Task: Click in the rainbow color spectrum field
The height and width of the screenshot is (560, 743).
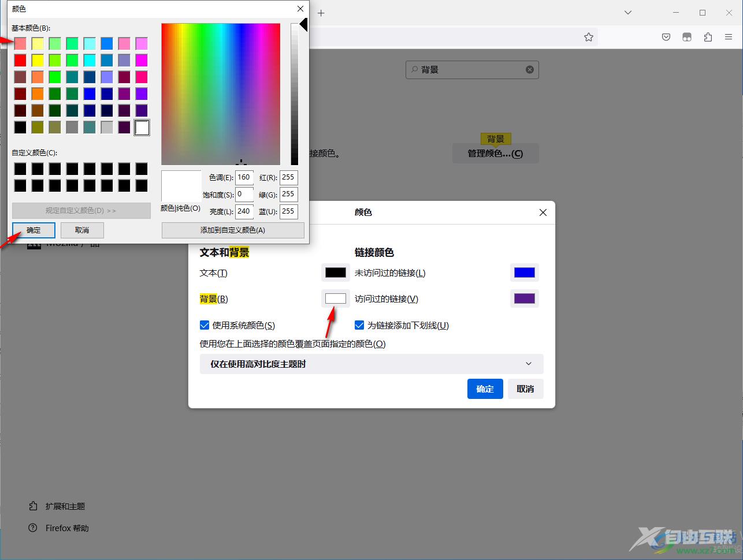Action: pos(221,94)
